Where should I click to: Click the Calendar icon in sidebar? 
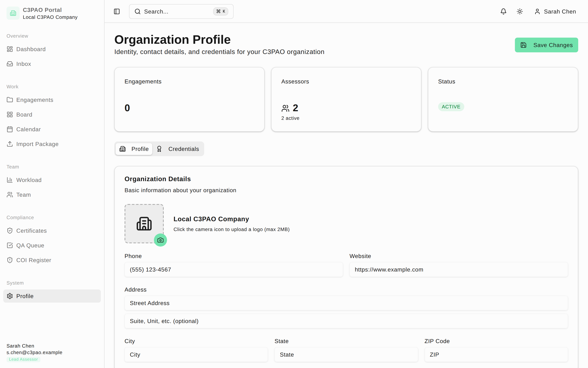pyautogui.click(x=10, y=129)
